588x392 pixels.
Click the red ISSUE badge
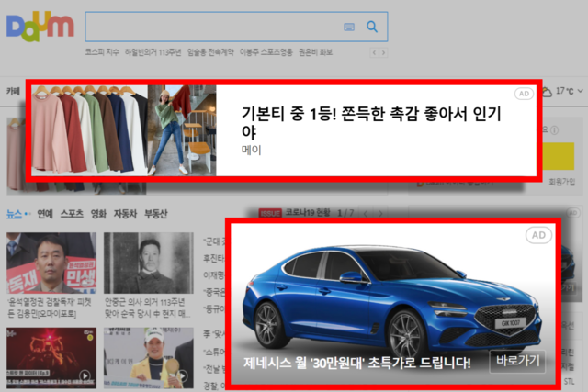[270, 213]
